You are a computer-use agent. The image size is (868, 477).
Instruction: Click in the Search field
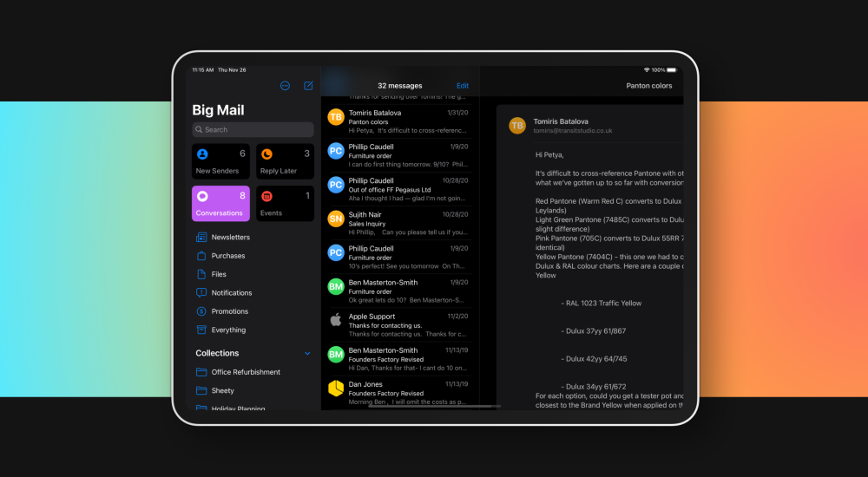[x=253, y=129]
